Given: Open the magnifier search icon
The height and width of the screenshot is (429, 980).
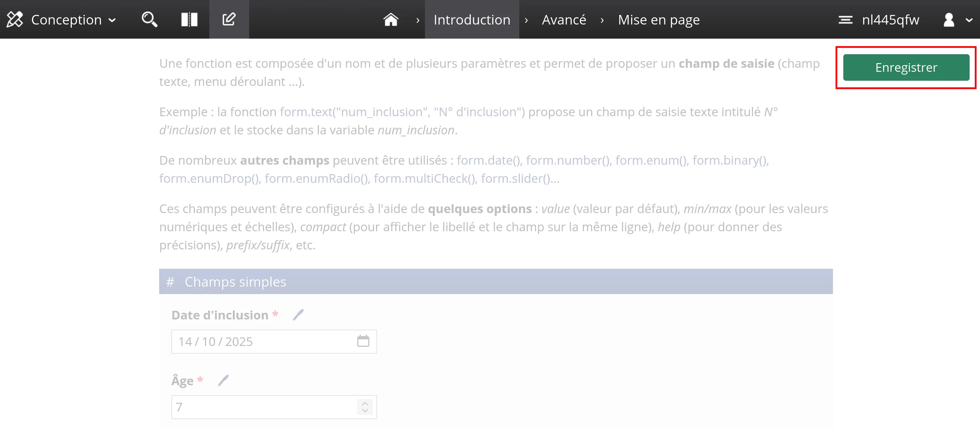Looking at the screenshot, I should point(149,19).
